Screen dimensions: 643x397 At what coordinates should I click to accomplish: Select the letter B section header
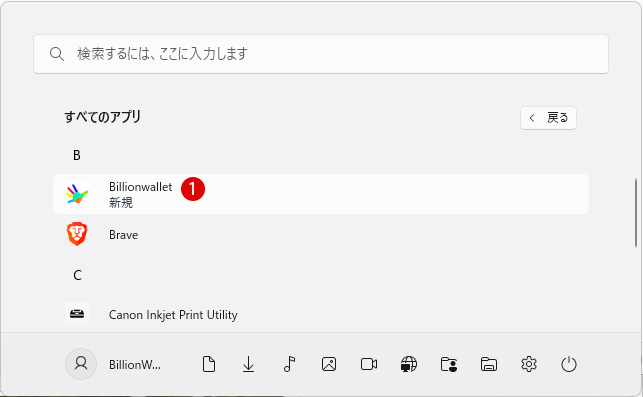pos(77,155)
